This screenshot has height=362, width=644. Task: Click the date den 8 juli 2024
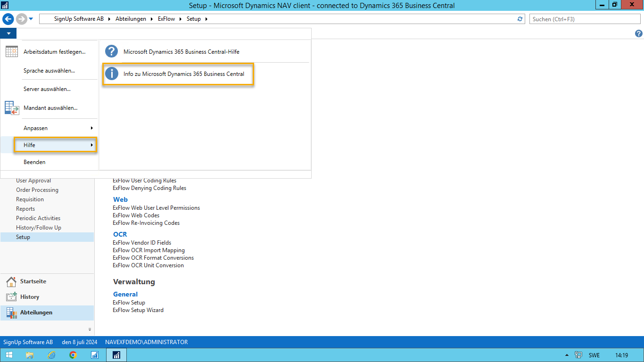click(80, 342)
